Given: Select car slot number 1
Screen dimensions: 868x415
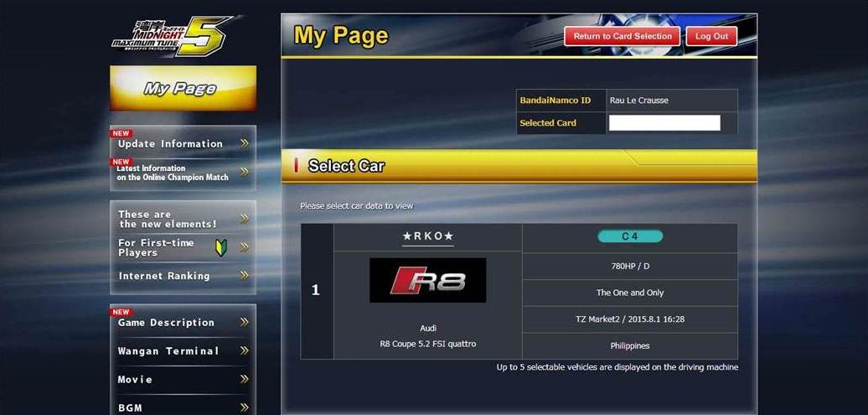Looking at the screenshot, I should pyautogui.click(x=317, y=291).
